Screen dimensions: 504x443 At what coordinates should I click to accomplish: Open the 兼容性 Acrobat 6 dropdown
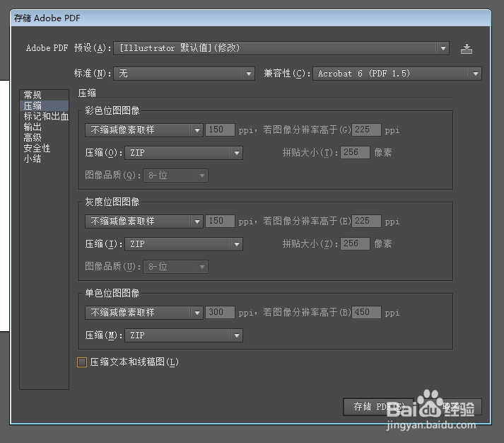(397, 74)
